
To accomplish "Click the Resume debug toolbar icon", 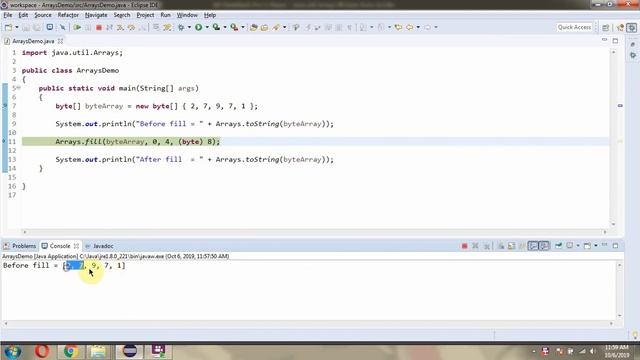I will coord(77,27).
